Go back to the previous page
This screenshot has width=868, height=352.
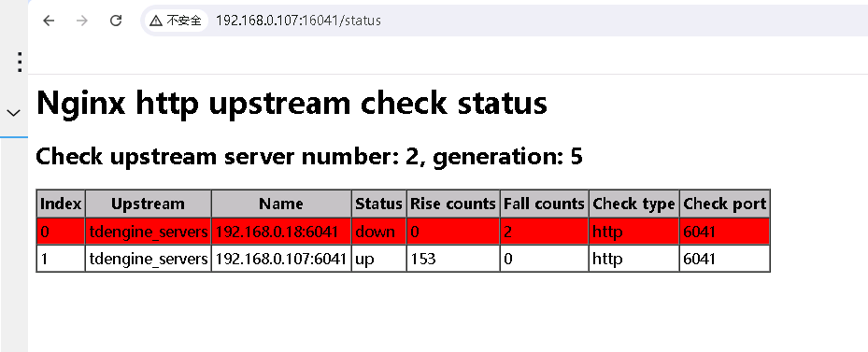point(49,21)
